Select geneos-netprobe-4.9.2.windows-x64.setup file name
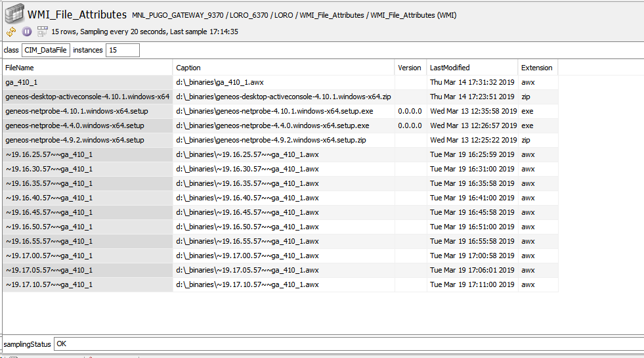The width and height of the screenshot is (644, 358). [x=87, y=140]
